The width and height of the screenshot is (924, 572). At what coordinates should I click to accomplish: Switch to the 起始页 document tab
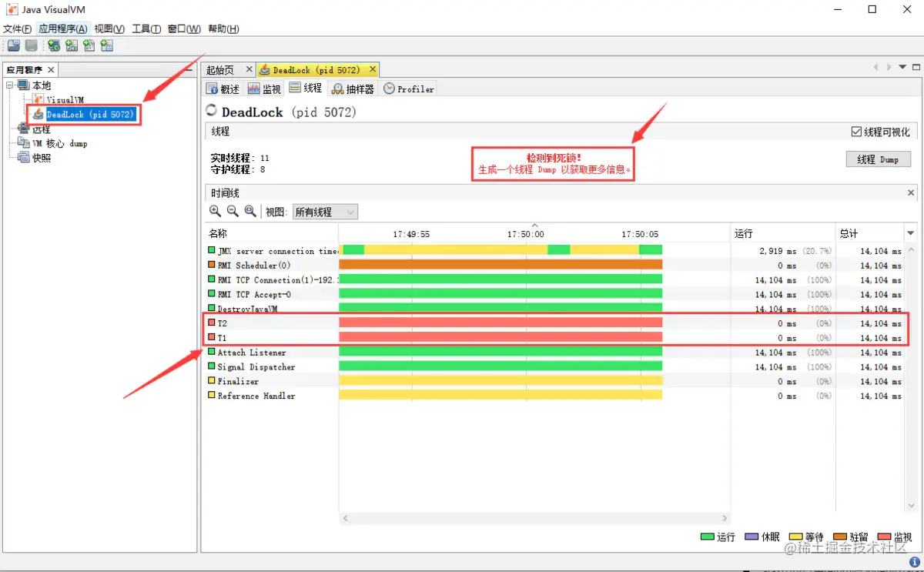coord(220,69)
